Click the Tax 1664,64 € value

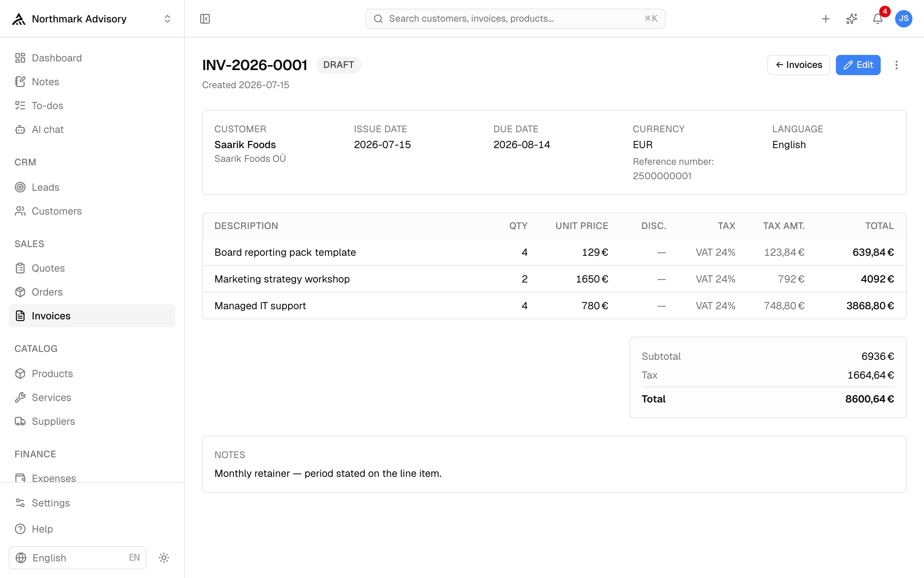click(x=871, y=375)
